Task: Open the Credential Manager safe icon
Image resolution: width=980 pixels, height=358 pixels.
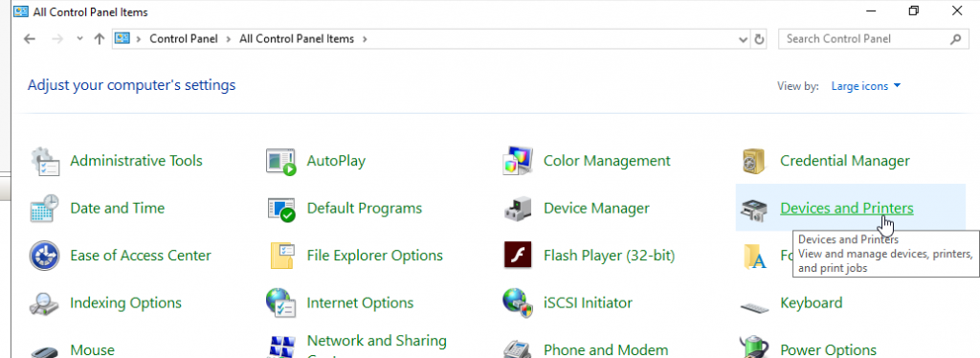Action: point(754,161)
